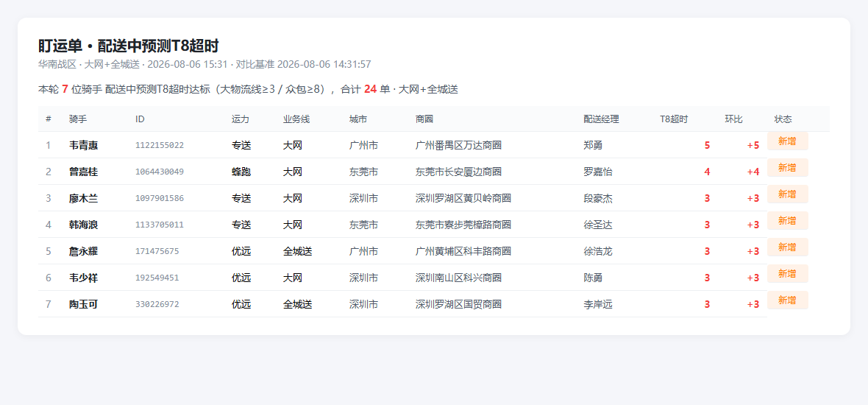Select rider name 廖木兰
The image size is (868, 405).
click(x=84, y=198)
